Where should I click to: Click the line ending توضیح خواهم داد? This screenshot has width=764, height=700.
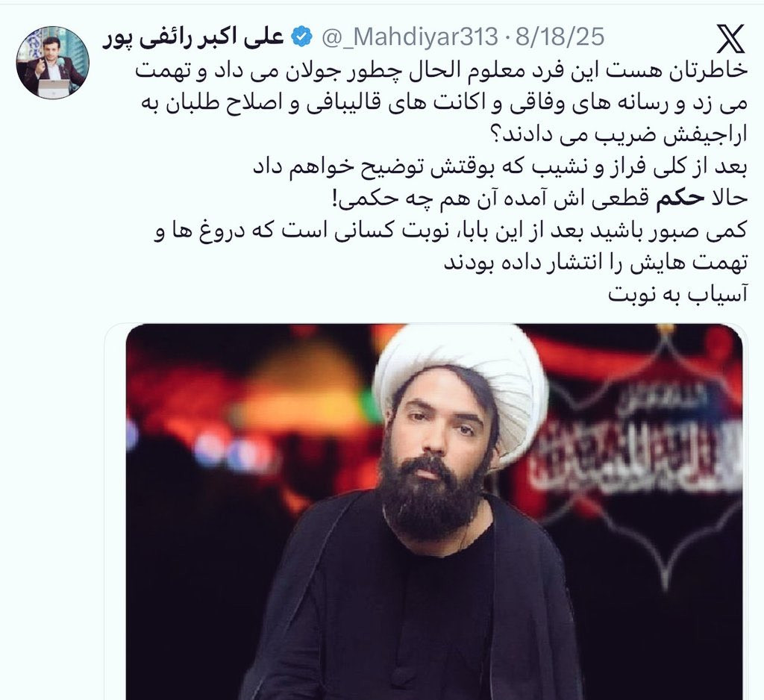(500, 167)
